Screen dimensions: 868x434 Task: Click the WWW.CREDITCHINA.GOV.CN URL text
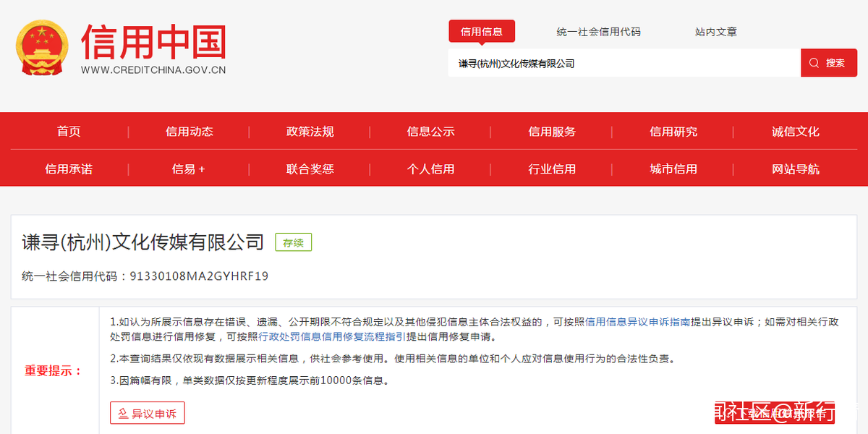point(153,70)
